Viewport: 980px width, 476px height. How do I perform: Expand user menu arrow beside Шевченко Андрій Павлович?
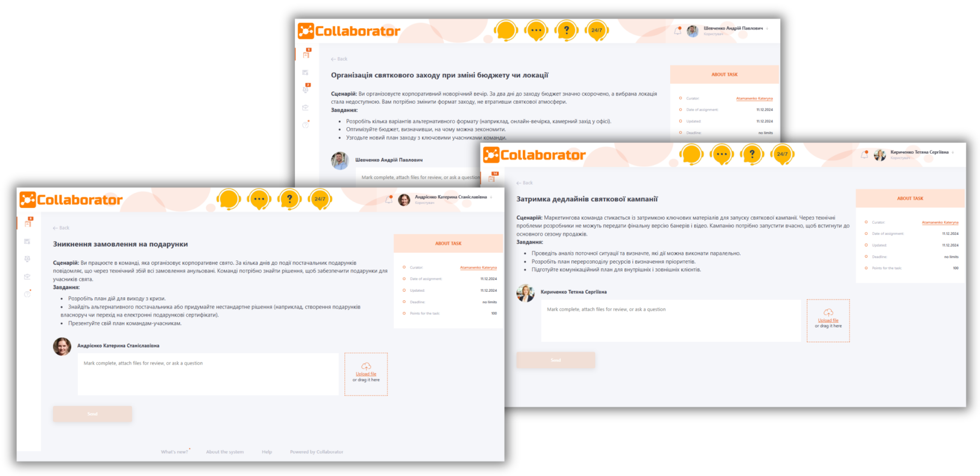pos(767,29)
